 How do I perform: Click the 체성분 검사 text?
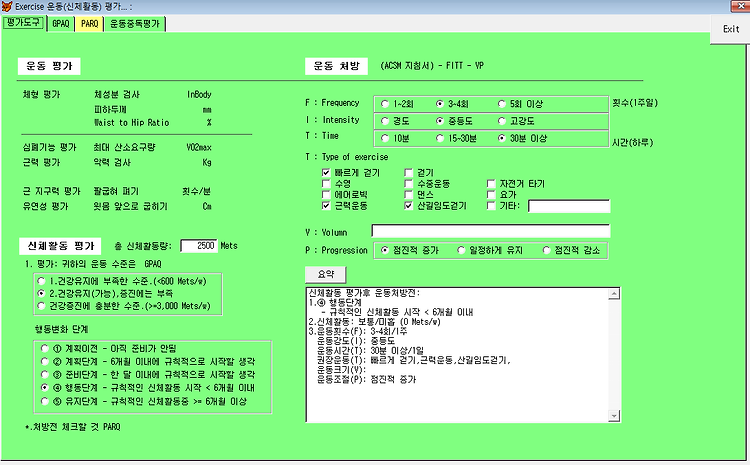pos(117,95)
